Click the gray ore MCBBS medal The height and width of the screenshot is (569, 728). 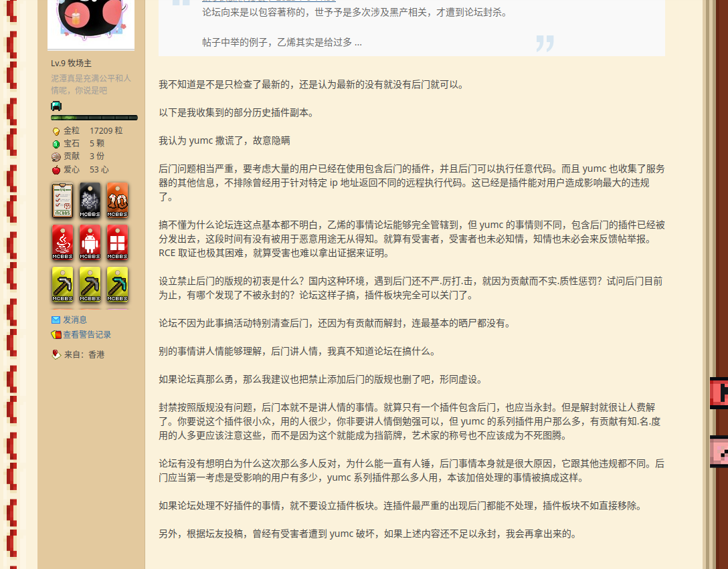click(x=90, y=200)
